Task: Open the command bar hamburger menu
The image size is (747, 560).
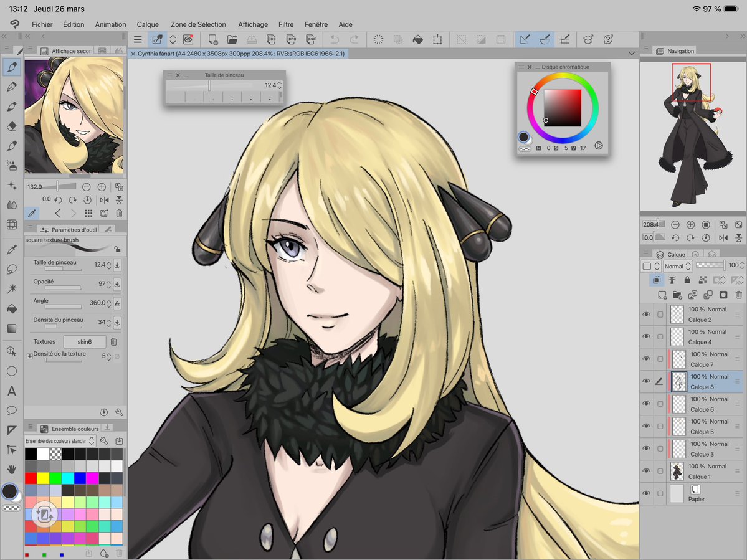Action: click(x=138, y=39)
